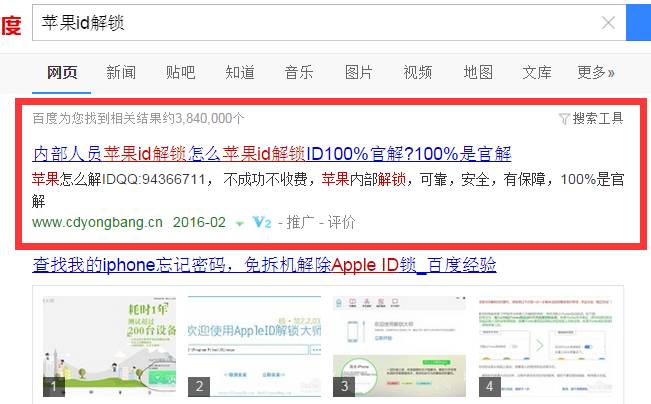Screen dimensions: 651x404
Task: Open the 查找我的iphone忘记密码 result link
Action: tap(264, 265)
